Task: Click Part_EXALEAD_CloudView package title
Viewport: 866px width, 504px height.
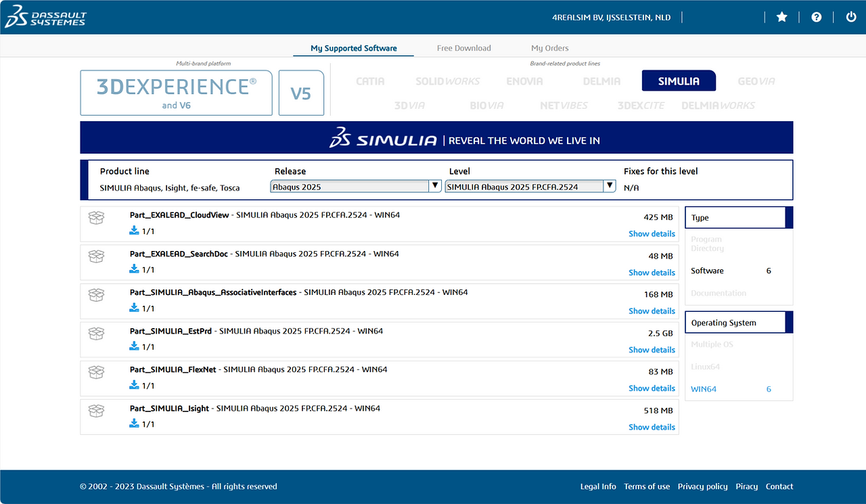Action: tap(180, 215)
